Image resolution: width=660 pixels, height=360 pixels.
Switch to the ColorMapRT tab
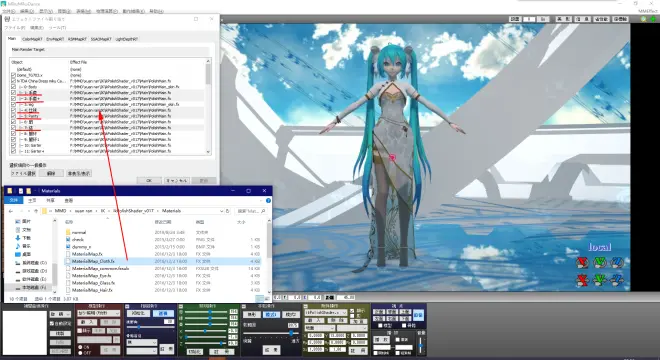pyautogui.click(x=32, y=39)
